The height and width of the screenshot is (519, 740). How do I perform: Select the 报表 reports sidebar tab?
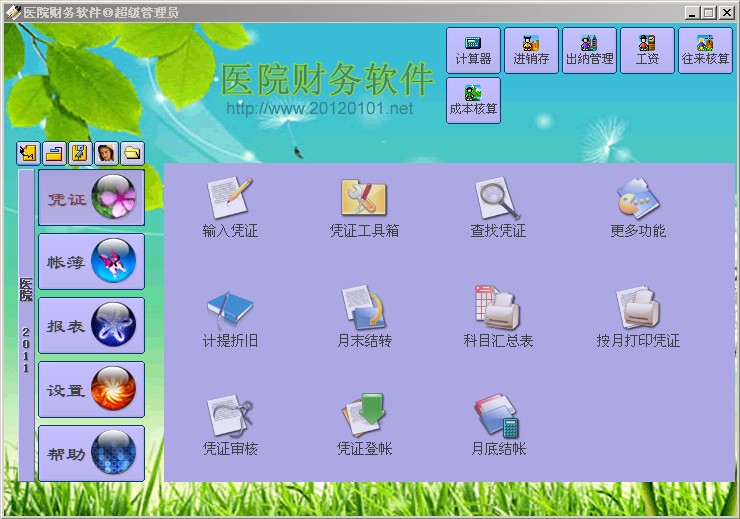tap(91, 325)
